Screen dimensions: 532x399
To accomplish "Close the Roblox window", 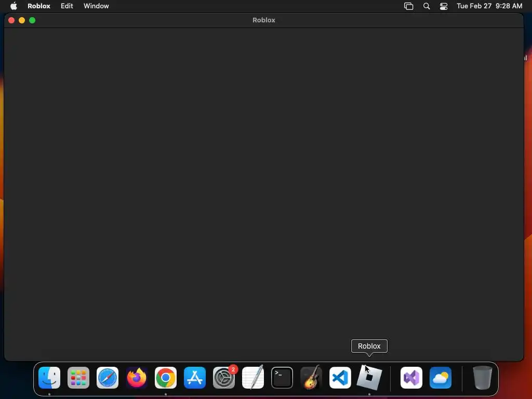I will (11, 20).
